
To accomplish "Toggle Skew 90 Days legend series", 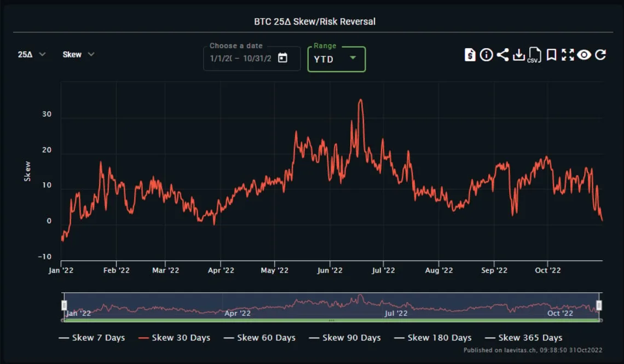I will pos(345,338).
